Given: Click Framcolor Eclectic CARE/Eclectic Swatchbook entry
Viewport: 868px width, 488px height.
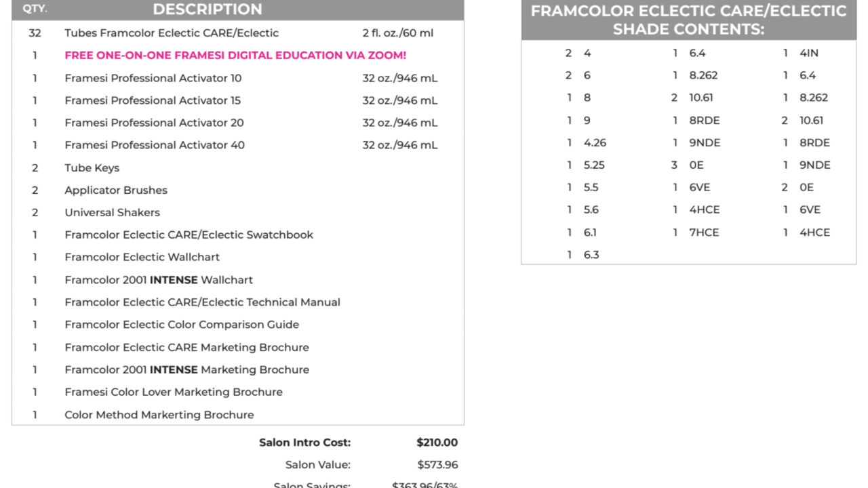Looking at the screenshot, I should tap(189, 235).
